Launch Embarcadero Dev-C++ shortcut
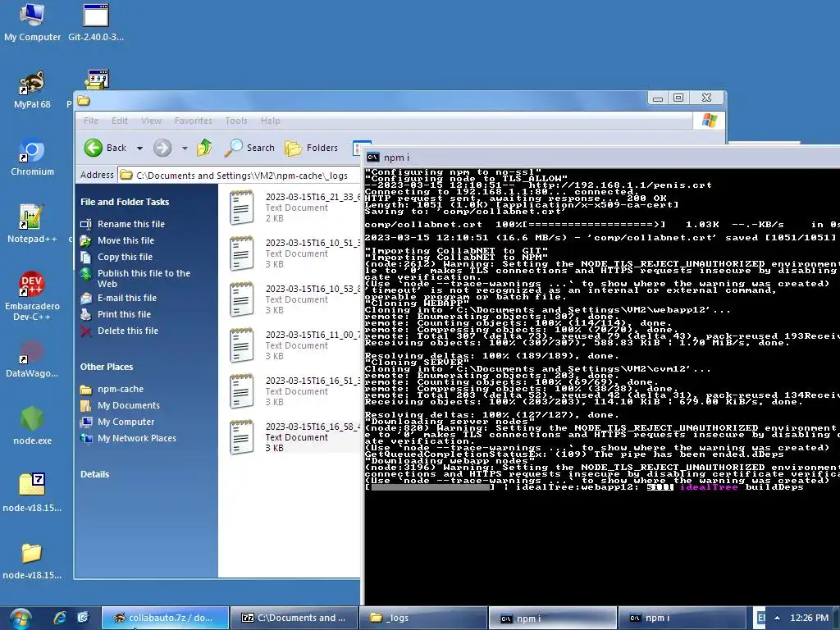The width and height of the screenshot is (840, 630). (x=32, y=296)
